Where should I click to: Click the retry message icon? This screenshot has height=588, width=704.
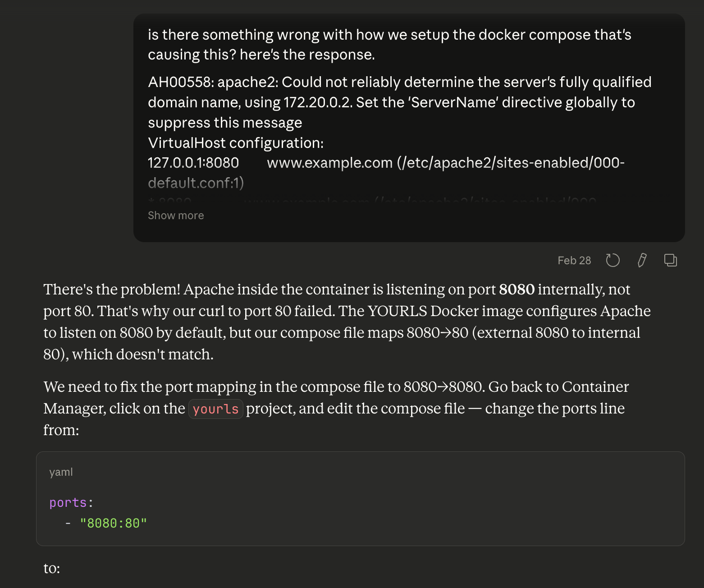coord(613,260)
